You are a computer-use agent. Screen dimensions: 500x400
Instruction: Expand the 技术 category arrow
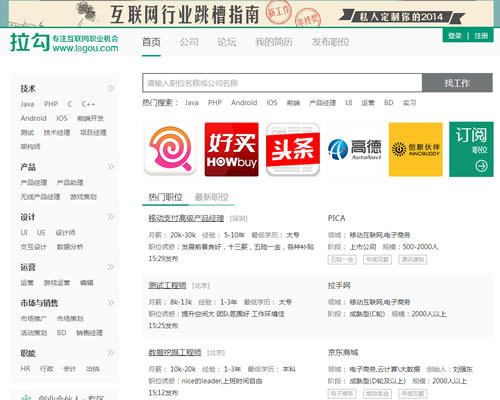[111, 88]
